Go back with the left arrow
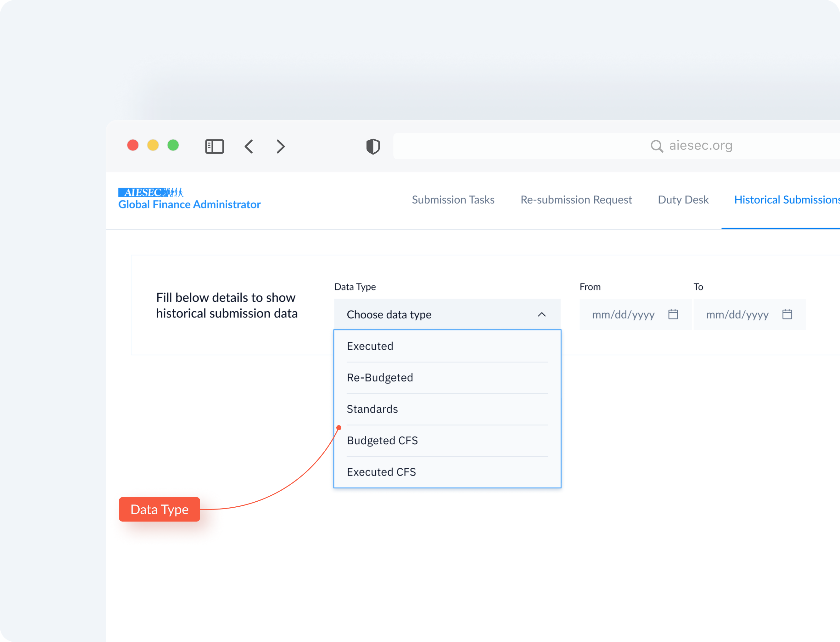This screenshot has width=840, height=642. 249,146
